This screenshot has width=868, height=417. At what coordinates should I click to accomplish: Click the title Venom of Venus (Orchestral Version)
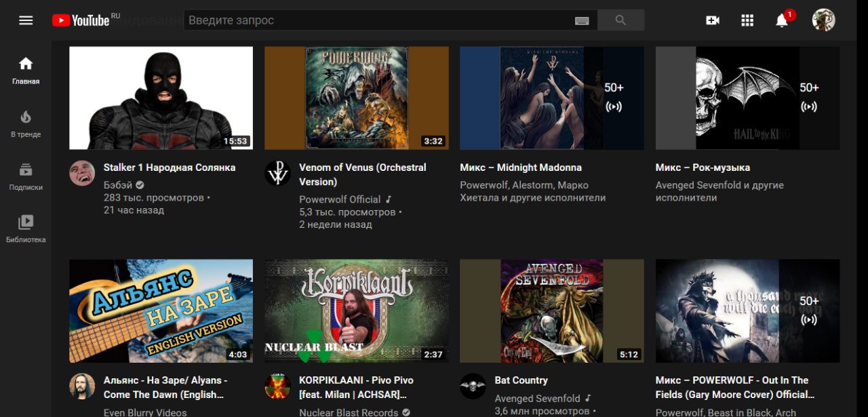tap(363, 174)
